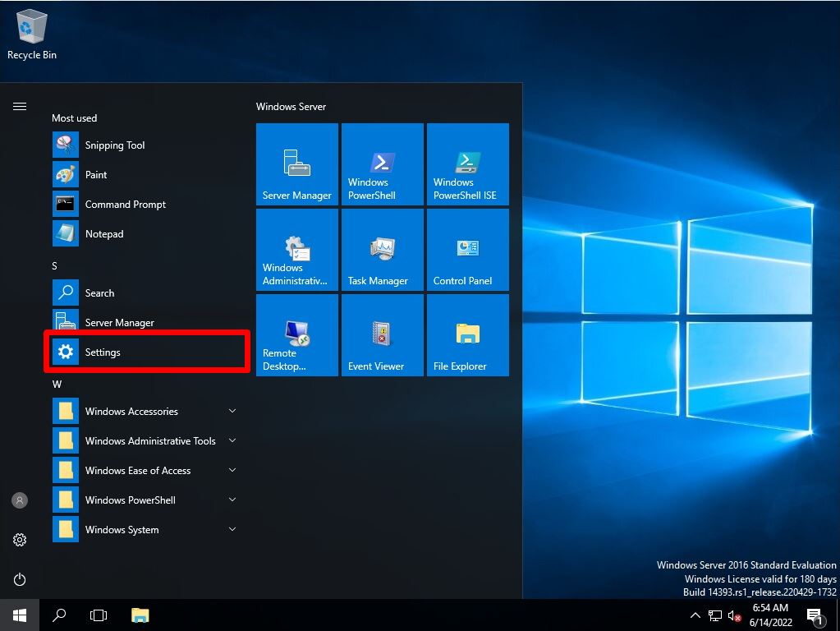Click the Windows Start button
840x631 pixels.
[19, 615]
